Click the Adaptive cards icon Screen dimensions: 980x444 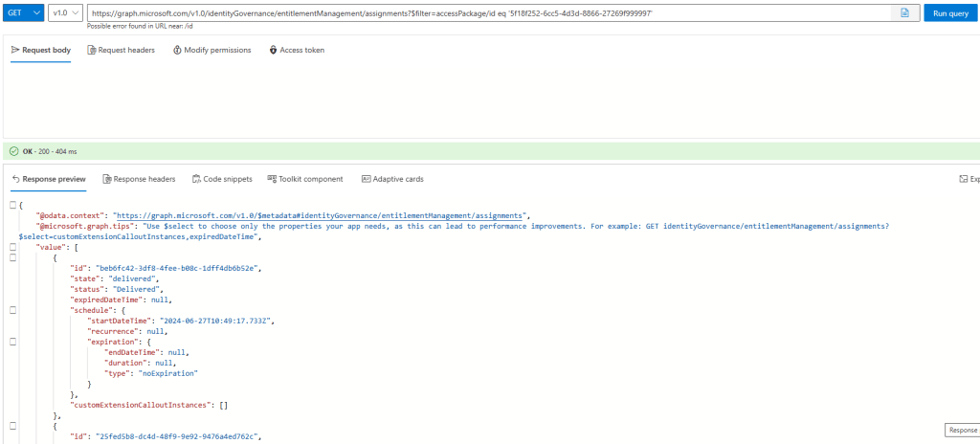366,179
